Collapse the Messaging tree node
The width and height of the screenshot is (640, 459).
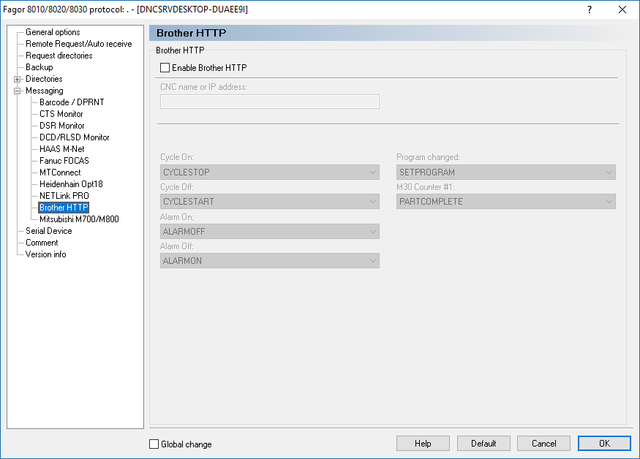tap(17, 91)
